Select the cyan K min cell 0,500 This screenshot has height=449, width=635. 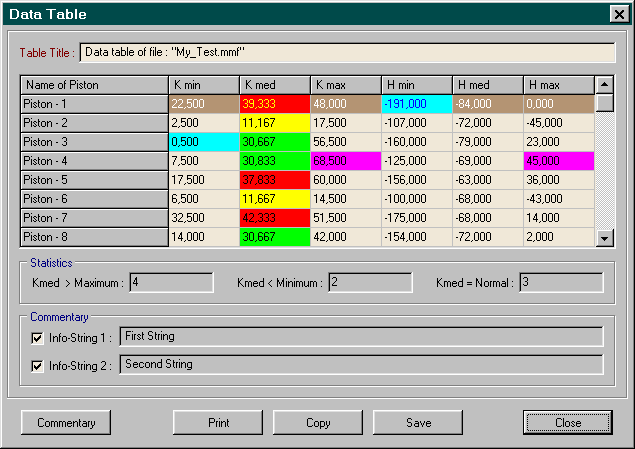[202, 142]
